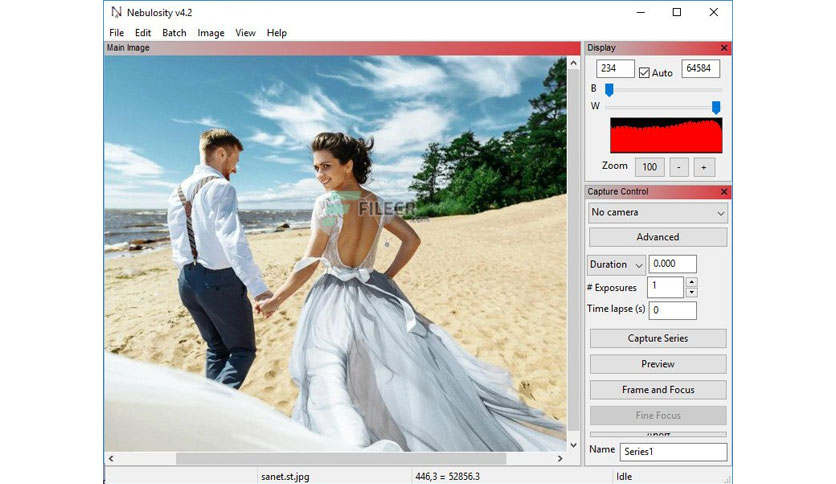Click the pixel coordinates readout 446,3
Viewport: 836px width, 484px height.
pos(447,477)
